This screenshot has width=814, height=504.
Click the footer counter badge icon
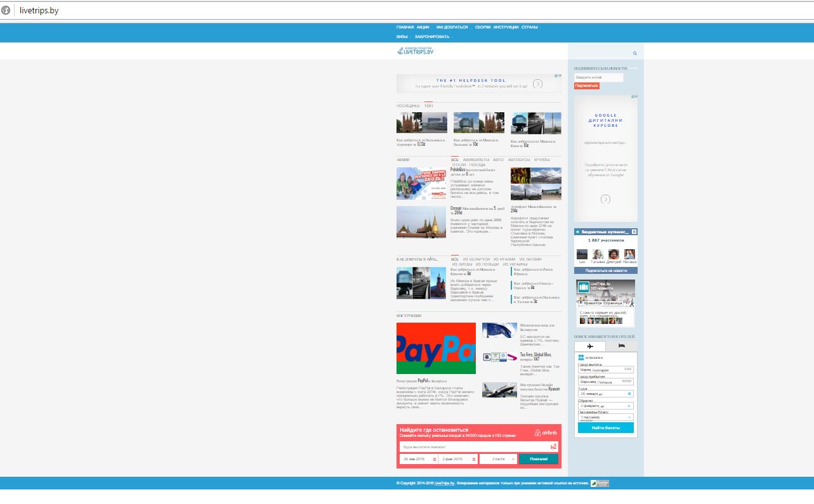point(600,483)
